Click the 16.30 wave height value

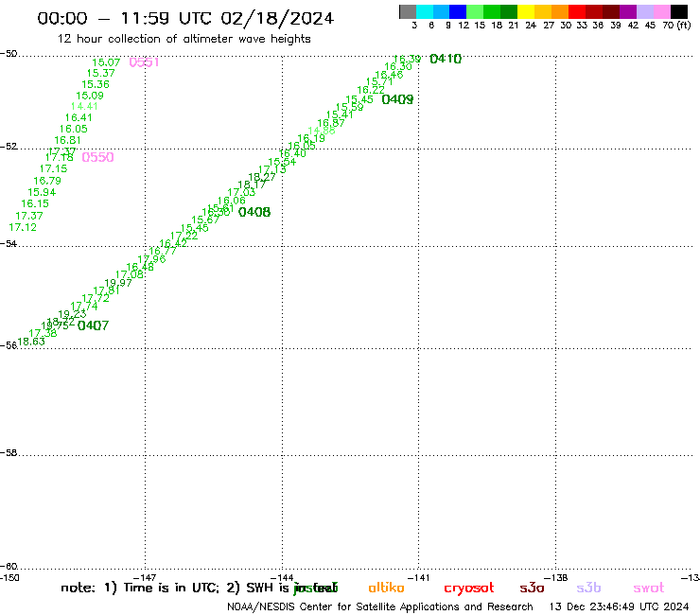[398, 66]
